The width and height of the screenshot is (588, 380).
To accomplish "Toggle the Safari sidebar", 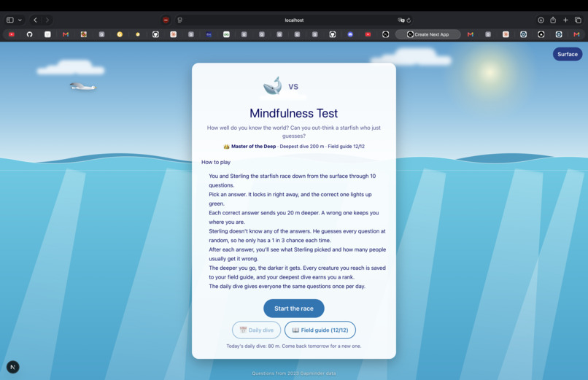I will [10, 20].
